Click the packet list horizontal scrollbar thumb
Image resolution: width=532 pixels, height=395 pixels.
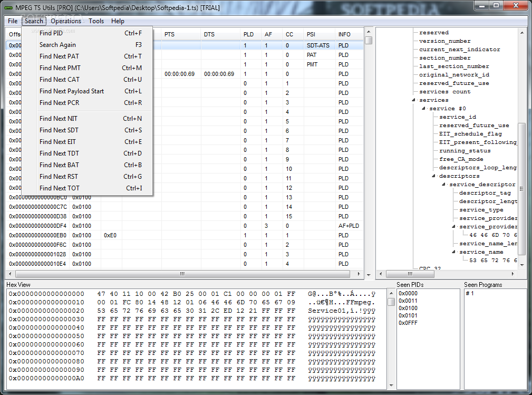pos(182,274)
